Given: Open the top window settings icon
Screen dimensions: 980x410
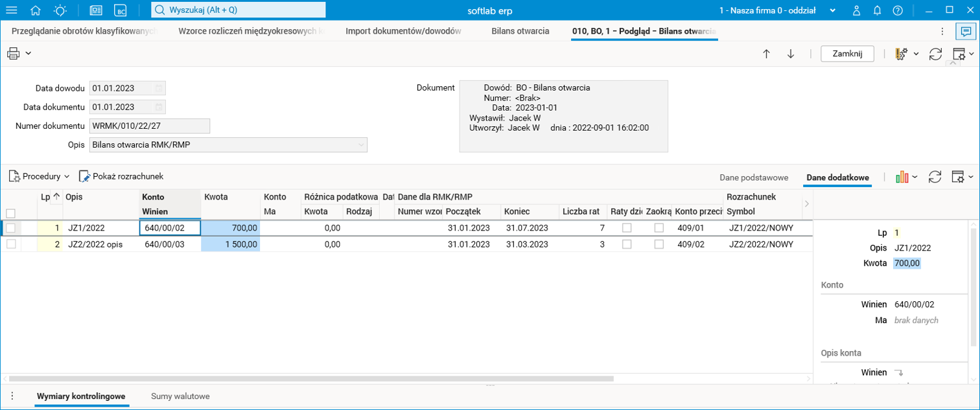Looking at the screenshot, I should [959, 54].
